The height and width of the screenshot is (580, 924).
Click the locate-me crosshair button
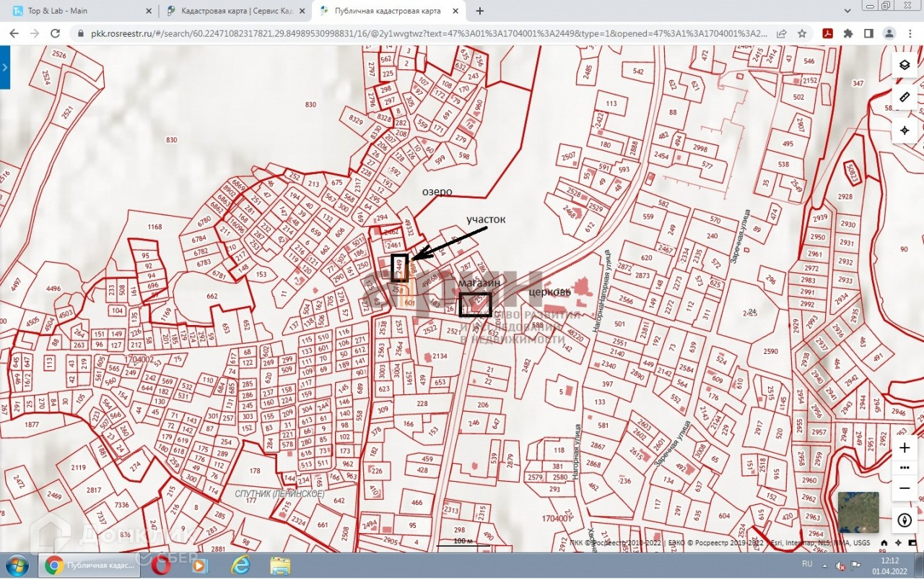click(x=904, y=131)
